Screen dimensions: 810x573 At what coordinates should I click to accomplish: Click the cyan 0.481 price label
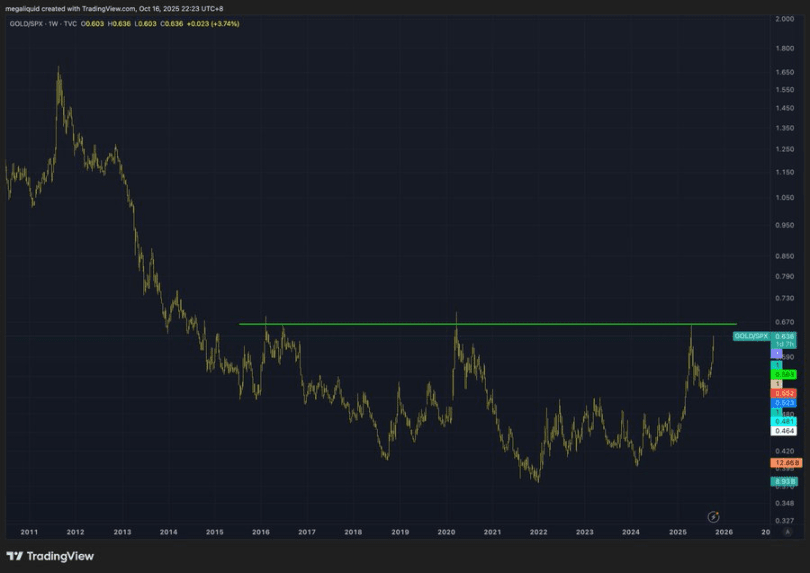coord(784,422)
